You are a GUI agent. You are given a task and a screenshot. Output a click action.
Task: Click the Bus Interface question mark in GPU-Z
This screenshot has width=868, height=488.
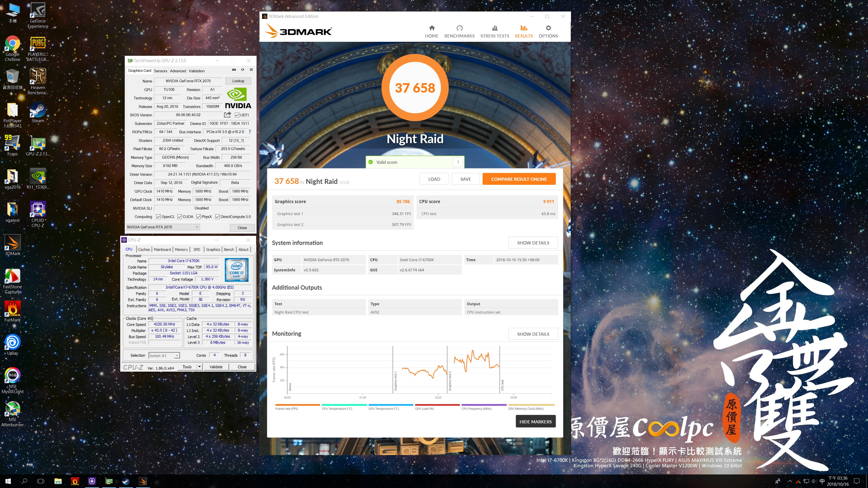click(x=250, y=132)
